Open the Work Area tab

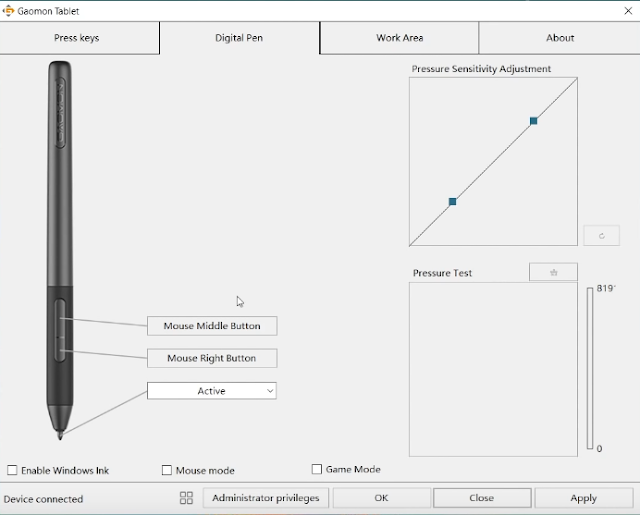pyautogui.click(x=399, y=38)
